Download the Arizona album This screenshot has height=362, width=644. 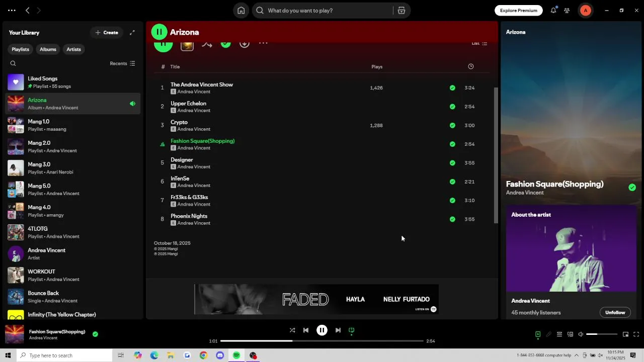pos(245,44)
